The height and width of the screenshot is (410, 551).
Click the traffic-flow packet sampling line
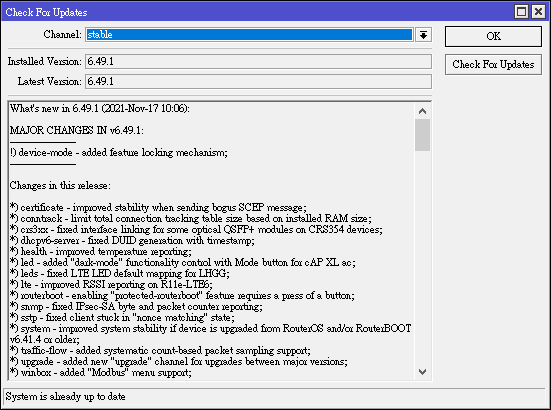[x=160, y=350]
